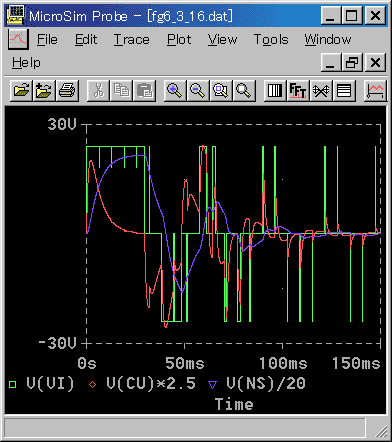
Task: Click the Open File toolbar icon
Action: click(x=21, y=90)
